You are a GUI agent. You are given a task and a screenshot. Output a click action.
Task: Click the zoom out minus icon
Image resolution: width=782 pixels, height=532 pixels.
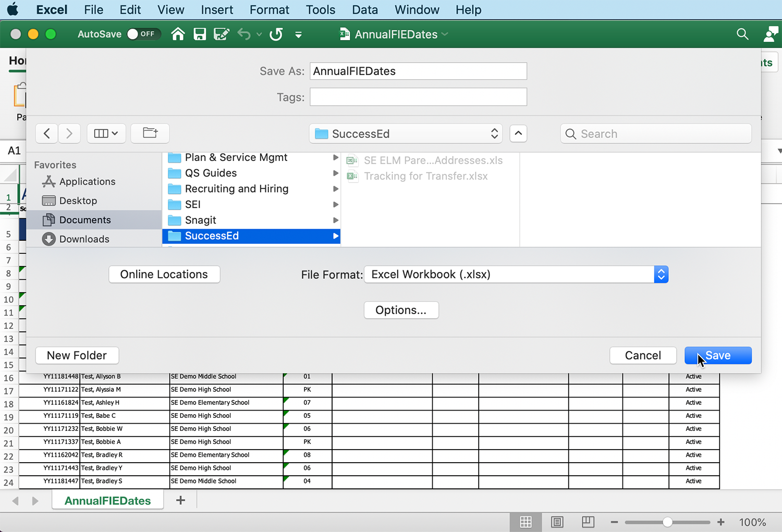point(614,522)
